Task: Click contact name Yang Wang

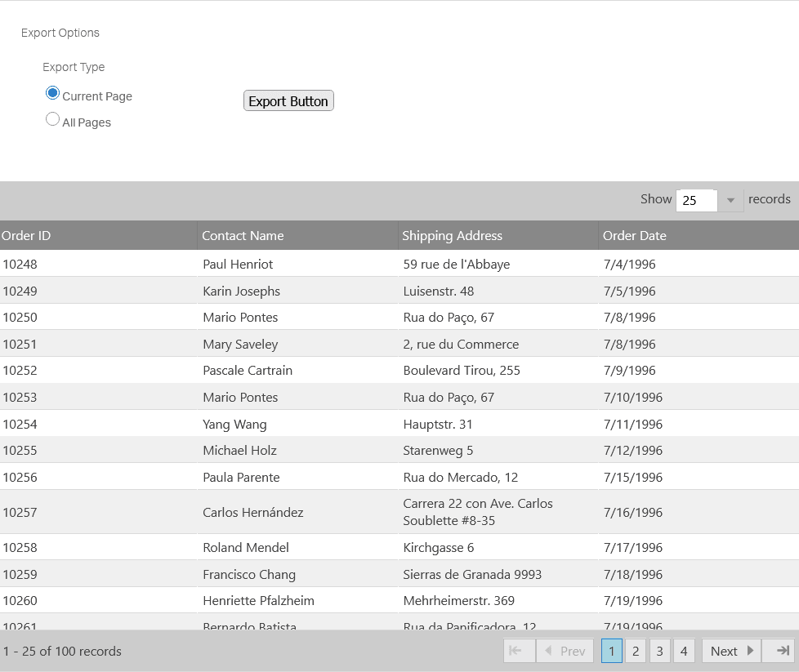Action: point(235,425)
